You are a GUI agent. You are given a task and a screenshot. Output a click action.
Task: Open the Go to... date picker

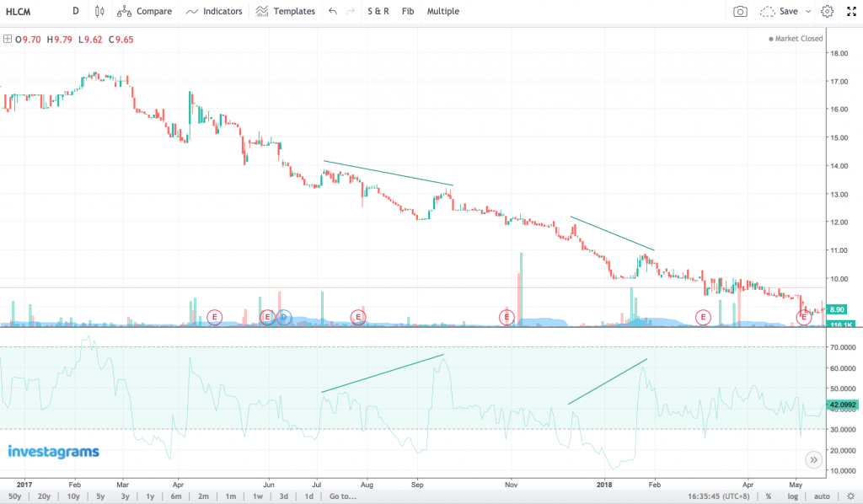340,496
